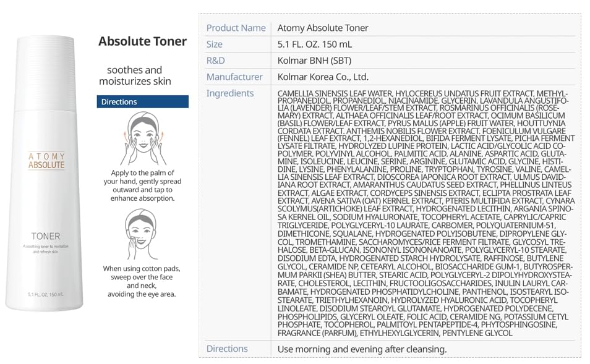Image resolution: width=590 pixels, height=364 pixels.
Task: Click '5.1 FL. OZ. 150 mL' printed on bottle
Action: (46, 294)
